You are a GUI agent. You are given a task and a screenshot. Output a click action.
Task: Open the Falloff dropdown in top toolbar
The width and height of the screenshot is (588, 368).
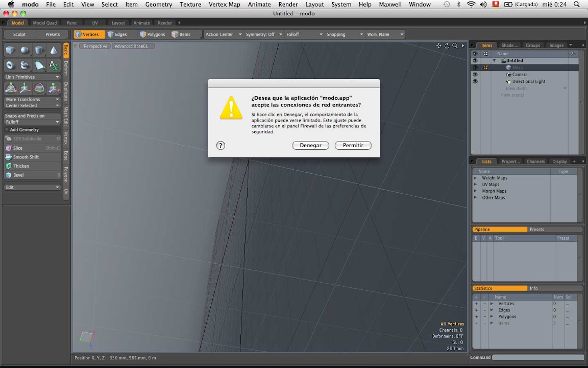tap(304, 34)
